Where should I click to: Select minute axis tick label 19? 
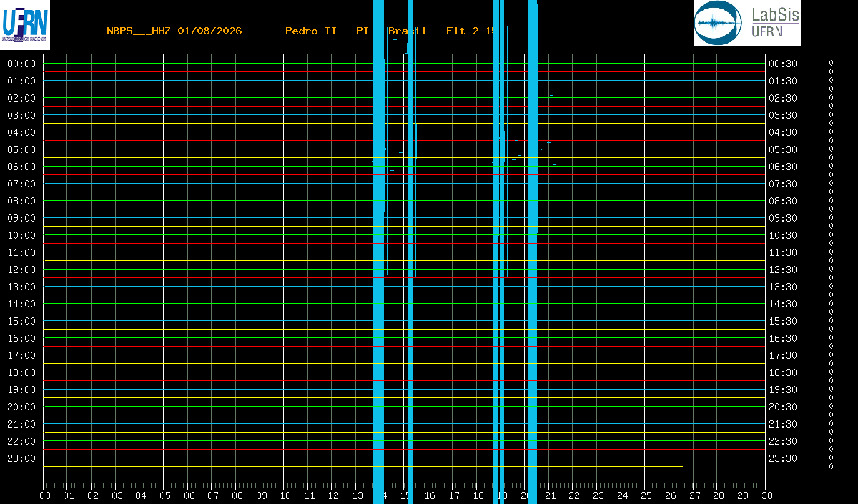[x=502, y=495]
